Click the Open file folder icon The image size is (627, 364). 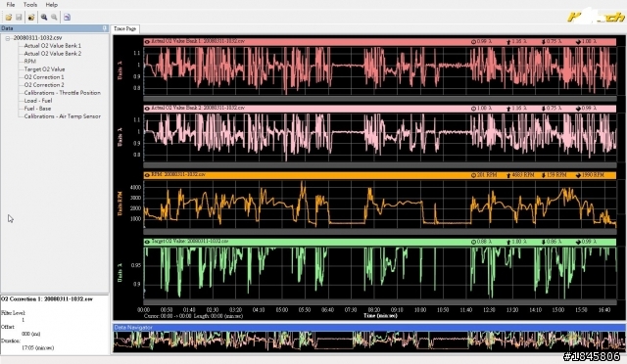click(9, 18)
